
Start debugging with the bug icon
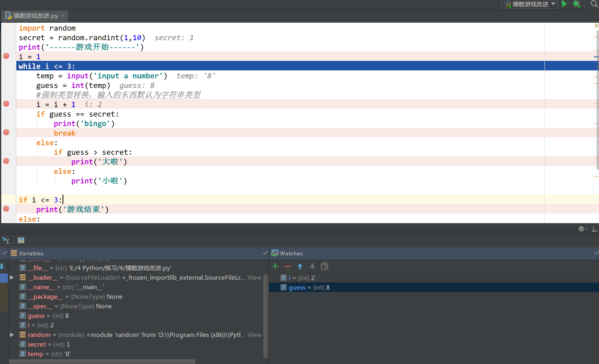coord(576,4)
